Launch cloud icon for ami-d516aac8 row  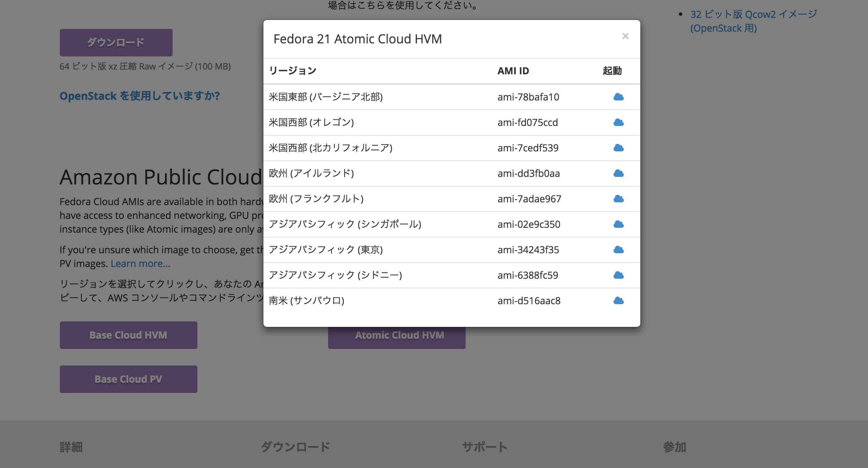pyautogui.click(x=618, y=301)
